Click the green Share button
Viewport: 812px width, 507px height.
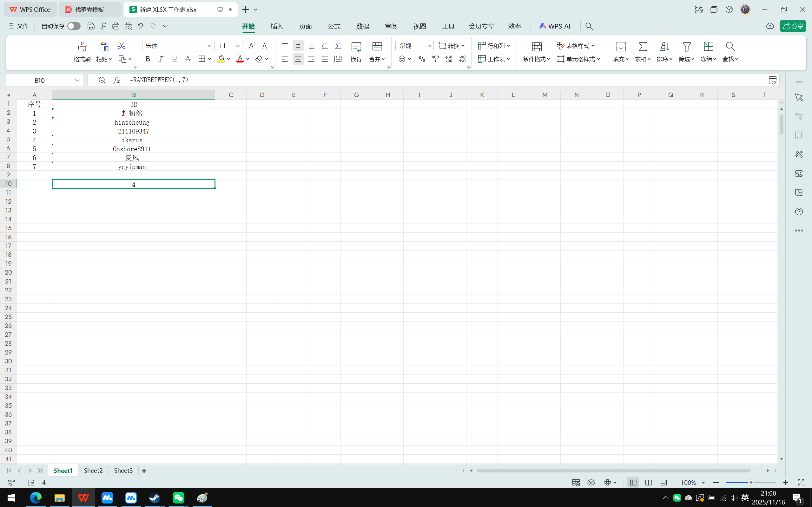tap(793, 26)
